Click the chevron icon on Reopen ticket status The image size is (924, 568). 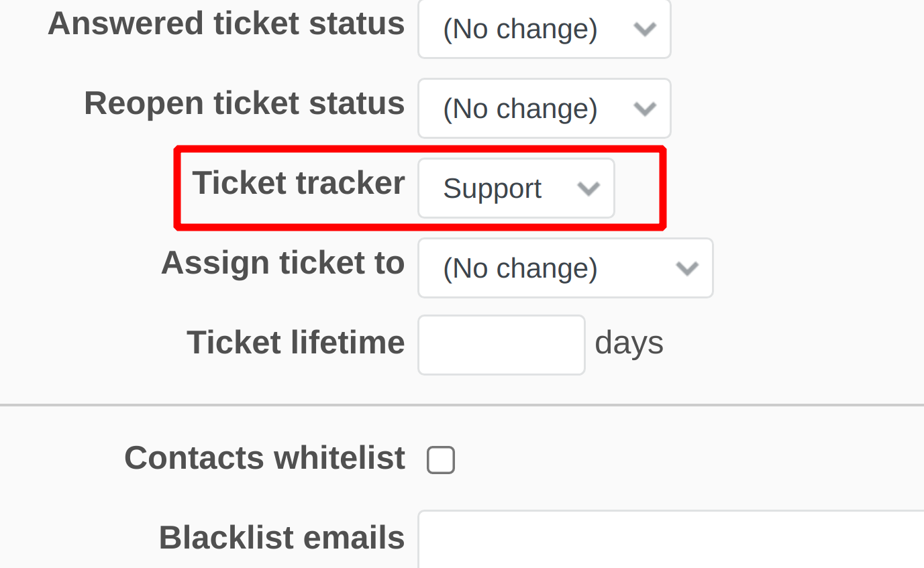coord(645,108)
